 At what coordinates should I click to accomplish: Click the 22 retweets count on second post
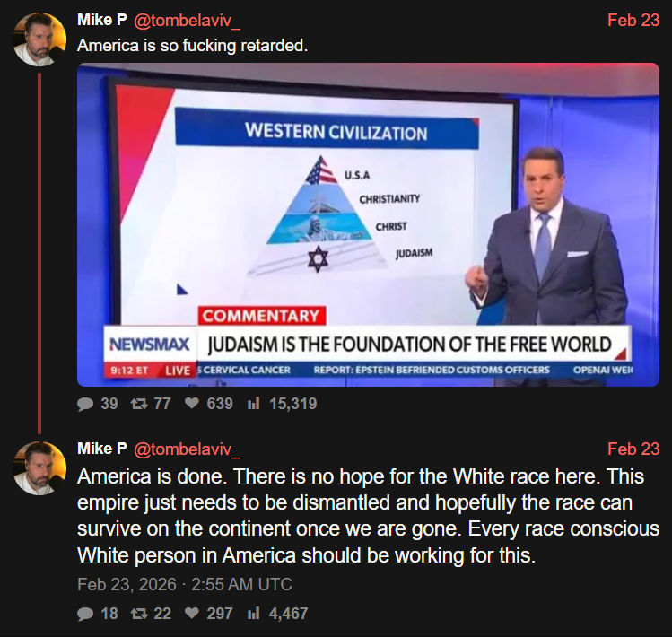tap(162, 614)
